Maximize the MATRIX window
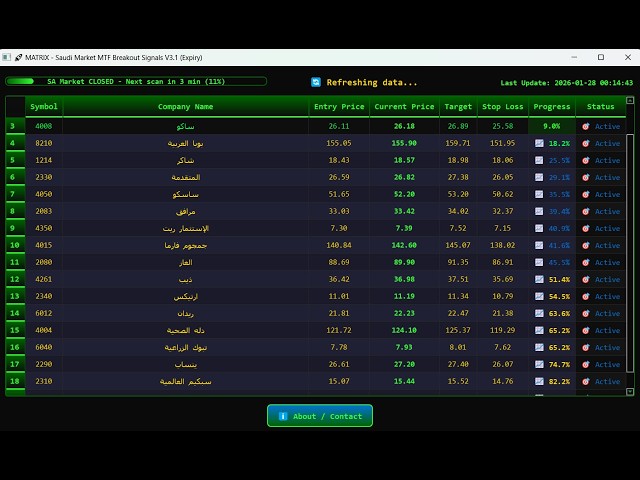The width and height of the screenshot is (640, 480). [x=601, y=57]
